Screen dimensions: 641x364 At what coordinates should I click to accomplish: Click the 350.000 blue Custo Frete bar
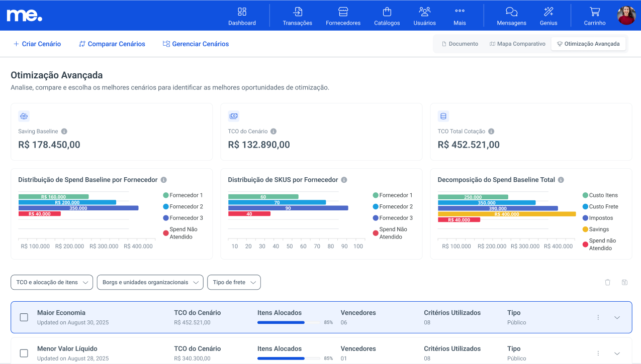pos(487,202)
